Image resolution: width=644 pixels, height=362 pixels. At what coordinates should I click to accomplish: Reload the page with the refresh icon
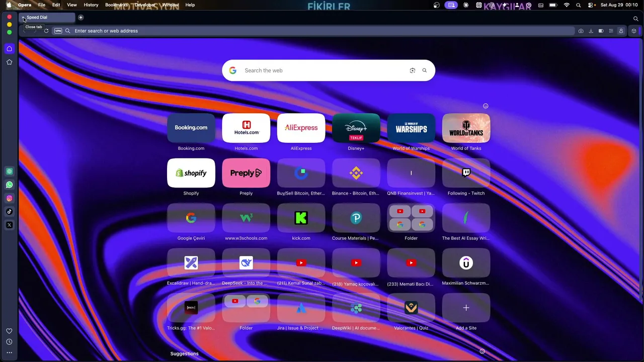coord(46,31)
